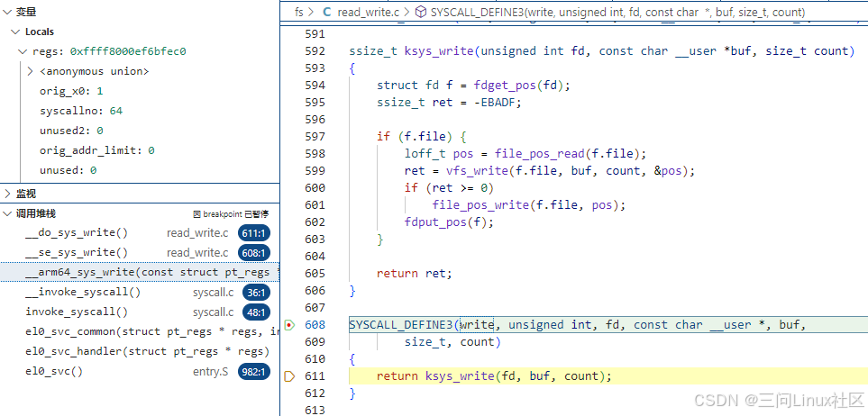Click the 608:1 line badge
This screenshot has height=416, width=868.
point(254,253)
